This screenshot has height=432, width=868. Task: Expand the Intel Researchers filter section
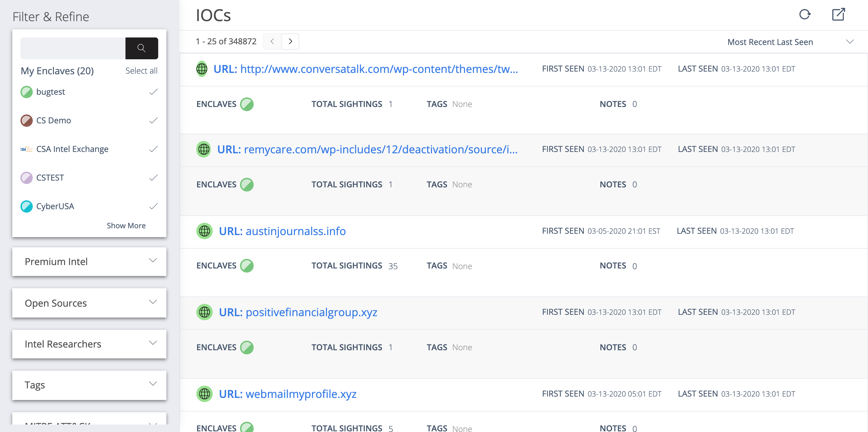coord(89,344)
